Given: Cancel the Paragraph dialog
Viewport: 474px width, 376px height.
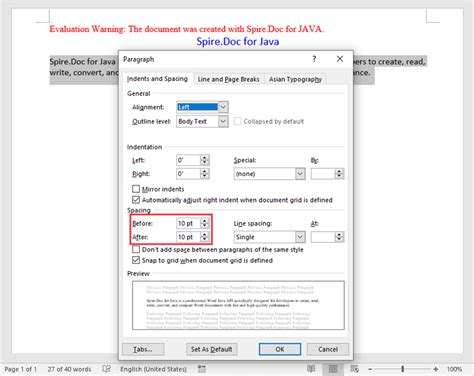Looking at the screenshot, I should coord(328,349).
